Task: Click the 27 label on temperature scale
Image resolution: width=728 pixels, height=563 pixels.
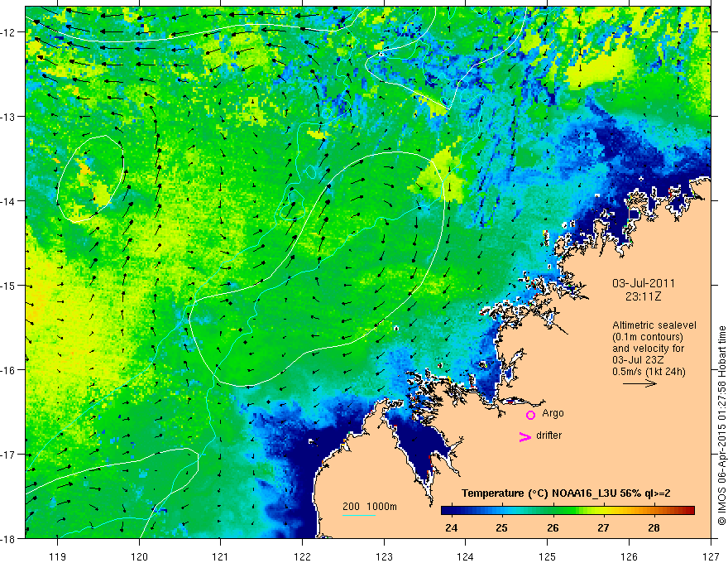Action: coord(603,527)
